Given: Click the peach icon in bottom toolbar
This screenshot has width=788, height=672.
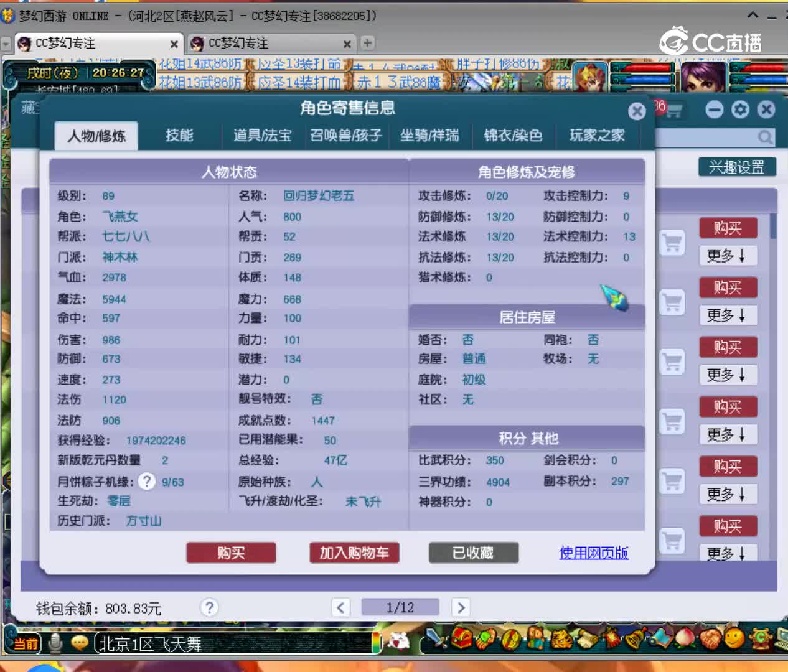Looking at the screenshot, I should tap(684, 638).
